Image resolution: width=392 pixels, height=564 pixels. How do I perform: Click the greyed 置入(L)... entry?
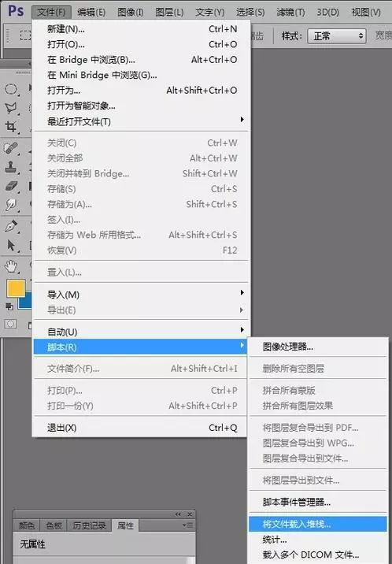click(141, 273)
